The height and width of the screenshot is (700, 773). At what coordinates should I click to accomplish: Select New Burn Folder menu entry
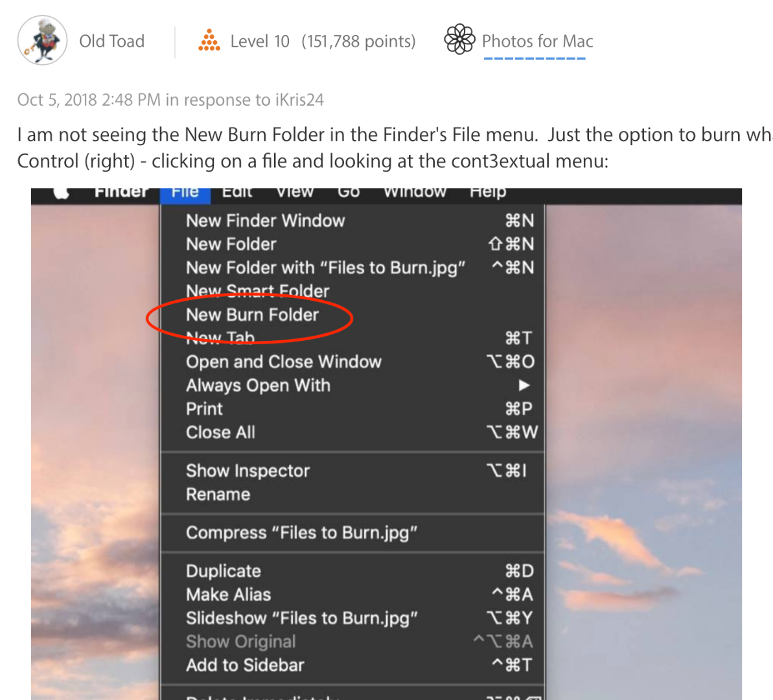tap(252, 315)
